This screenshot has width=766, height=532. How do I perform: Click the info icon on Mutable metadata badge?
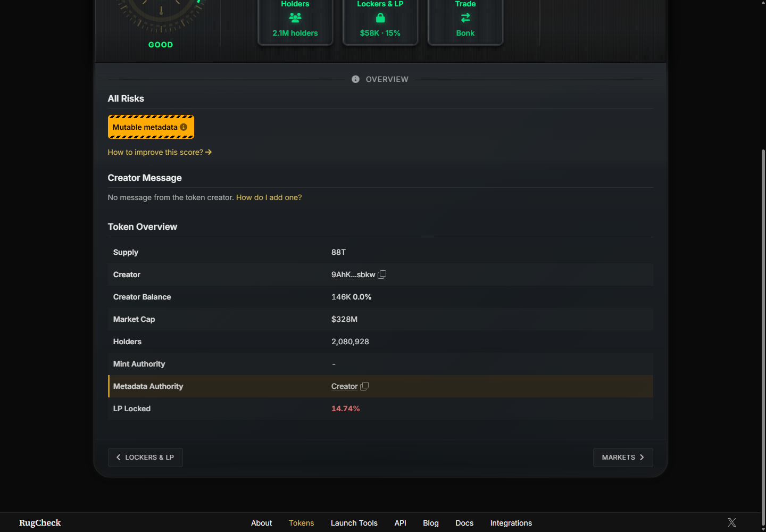pyautogui.click(x=184, y=127)
